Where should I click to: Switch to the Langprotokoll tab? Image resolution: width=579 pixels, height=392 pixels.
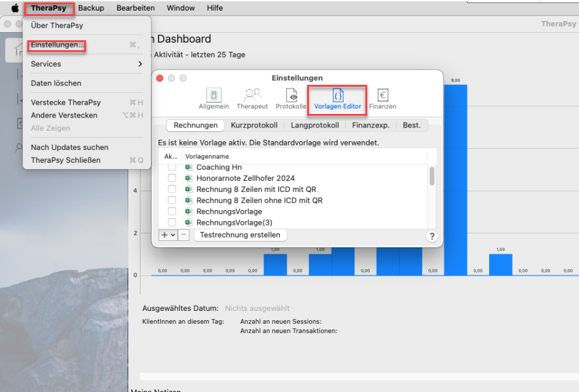315,125
